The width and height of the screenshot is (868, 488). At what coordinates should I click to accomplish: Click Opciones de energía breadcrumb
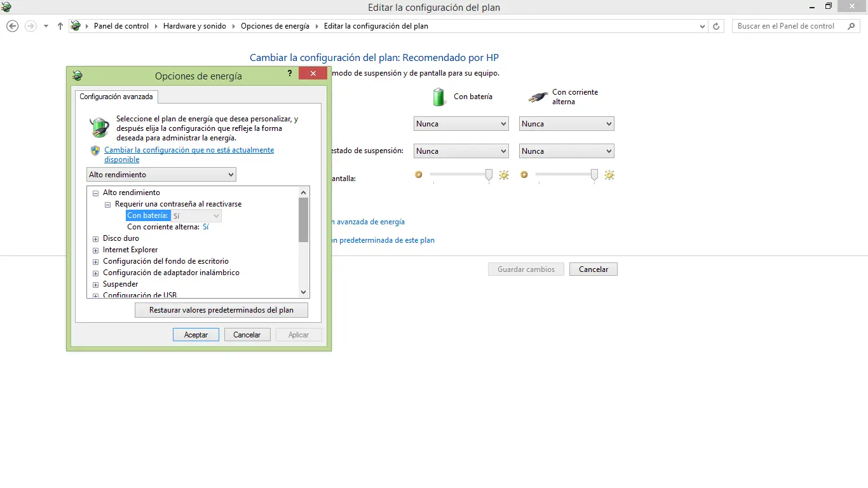(275, 26)
